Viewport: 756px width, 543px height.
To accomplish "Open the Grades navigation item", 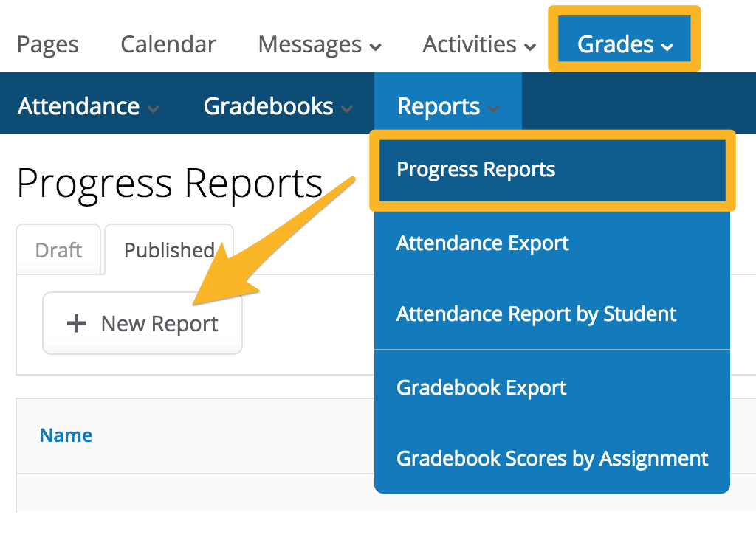I will point(616,45).
